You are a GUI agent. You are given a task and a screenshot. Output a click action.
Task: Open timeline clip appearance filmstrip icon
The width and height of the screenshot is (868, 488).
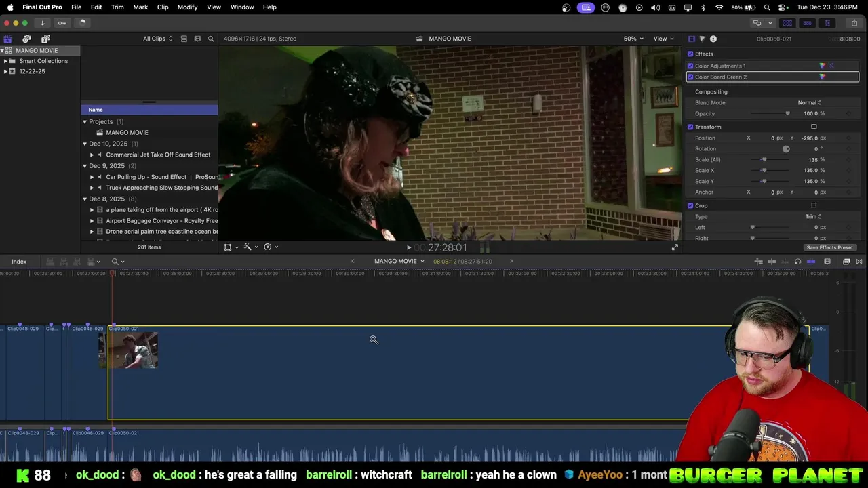pyautogui.click(x=827, y=262)
